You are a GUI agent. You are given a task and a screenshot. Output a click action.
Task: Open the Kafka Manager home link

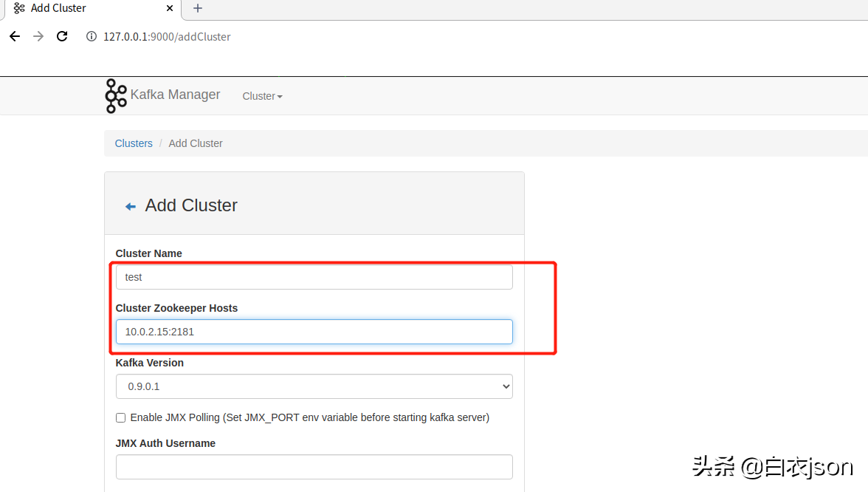pos(175,95)
